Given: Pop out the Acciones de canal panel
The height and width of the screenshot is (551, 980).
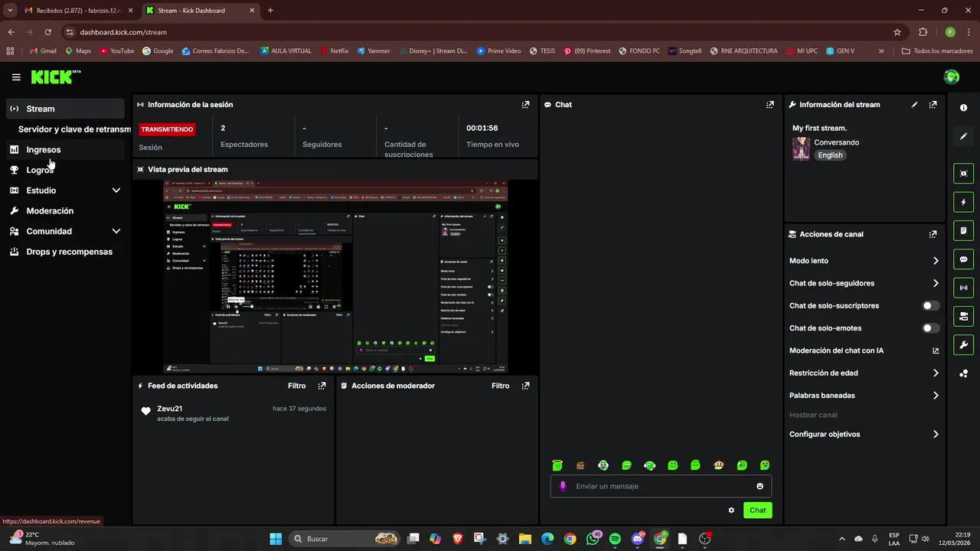Looking at the screenshot, I should (933, 234).
